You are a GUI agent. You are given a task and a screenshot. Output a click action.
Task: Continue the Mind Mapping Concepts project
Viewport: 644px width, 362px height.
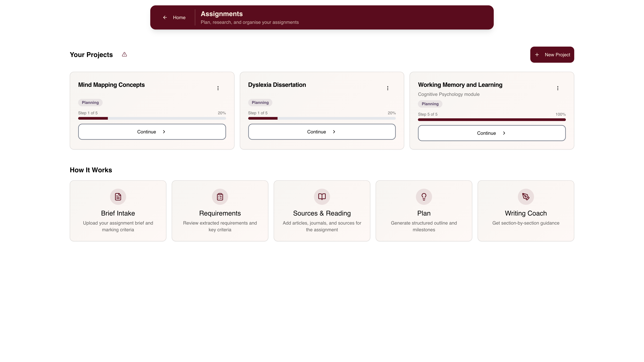coord(152,132)
